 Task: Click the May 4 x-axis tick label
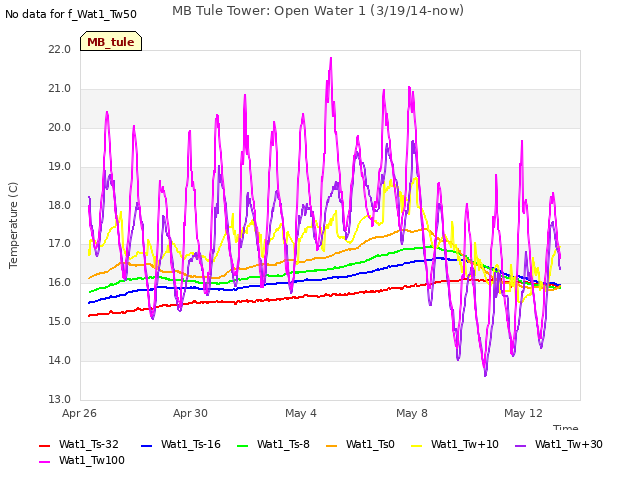tap(301, 413)
